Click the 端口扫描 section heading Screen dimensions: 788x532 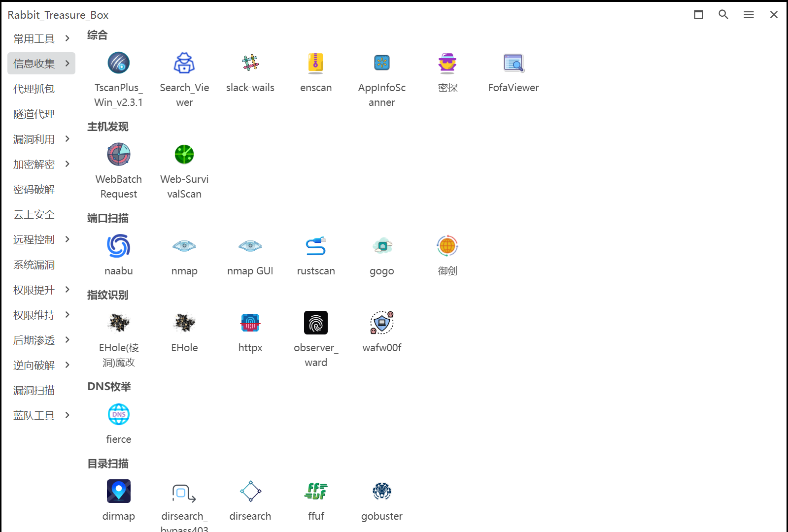108,218
